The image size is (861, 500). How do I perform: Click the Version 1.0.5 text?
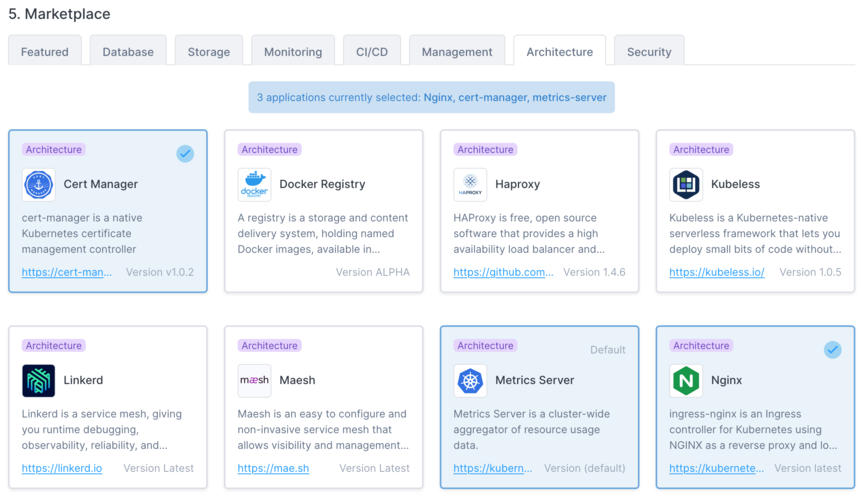[810, 272]
